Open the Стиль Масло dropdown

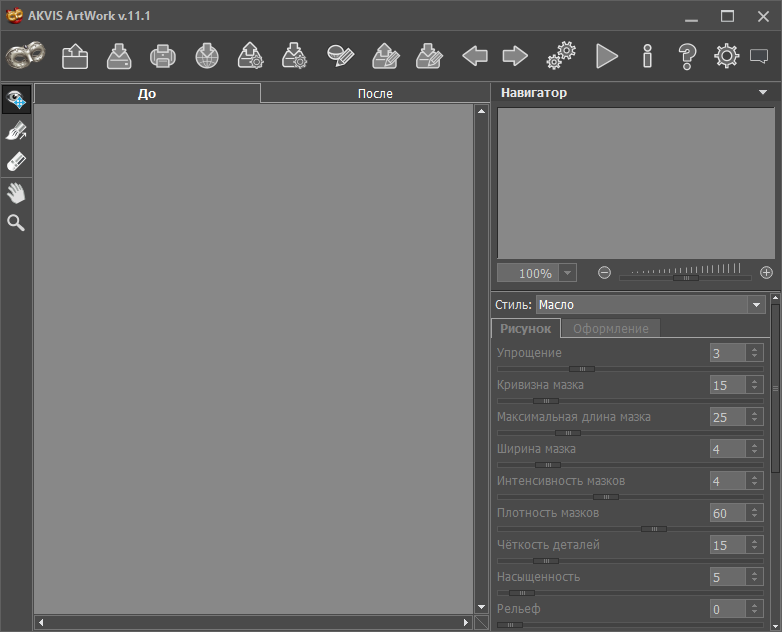coord(650,304)
